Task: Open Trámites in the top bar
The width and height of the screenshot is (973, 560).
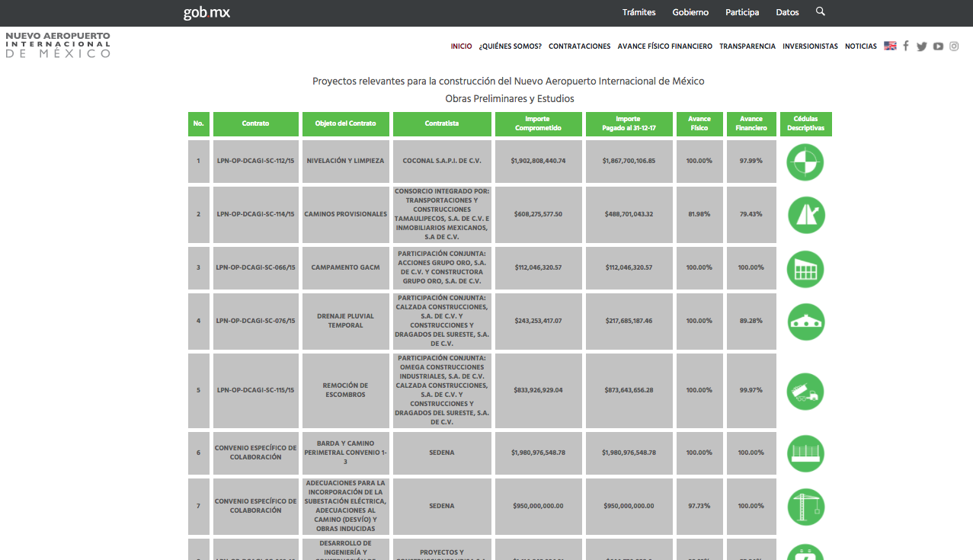Action: click(x=639, y=12)
